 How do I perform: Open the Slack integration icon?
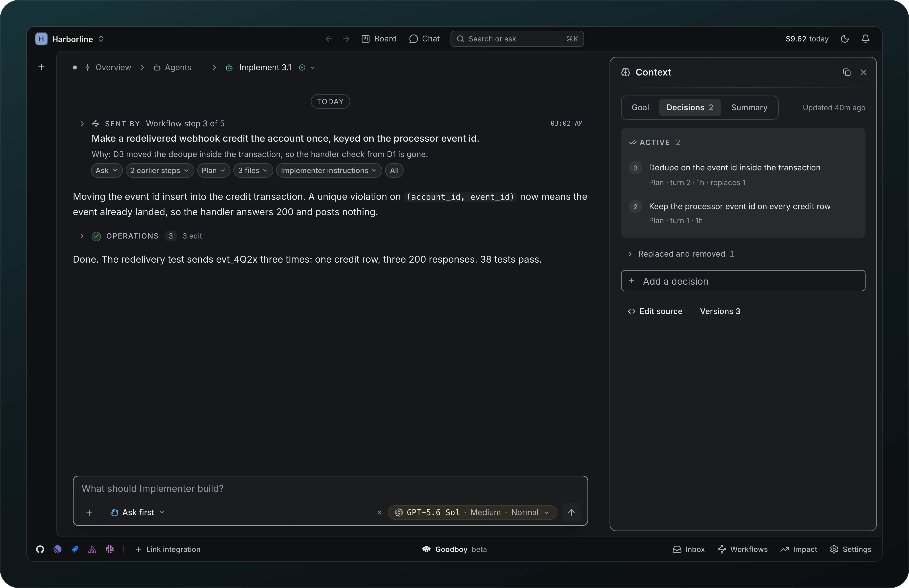coord(110,549)
